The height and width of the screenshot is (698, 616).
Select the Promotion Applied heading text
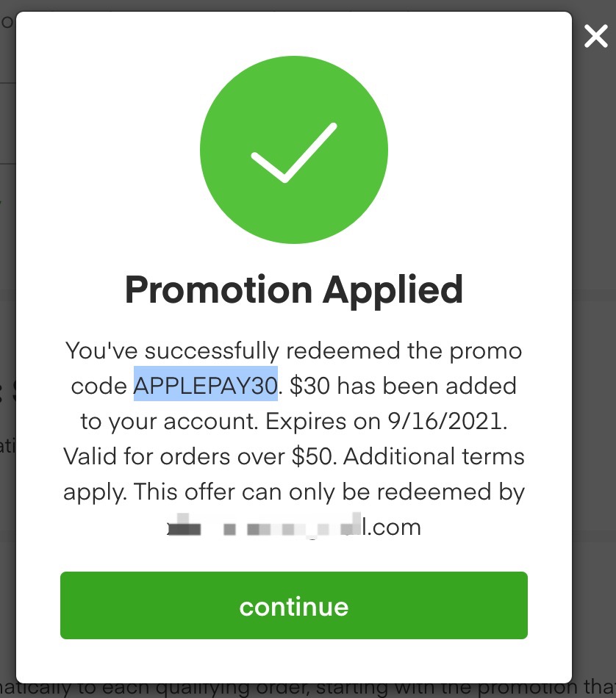pos(293,289)
